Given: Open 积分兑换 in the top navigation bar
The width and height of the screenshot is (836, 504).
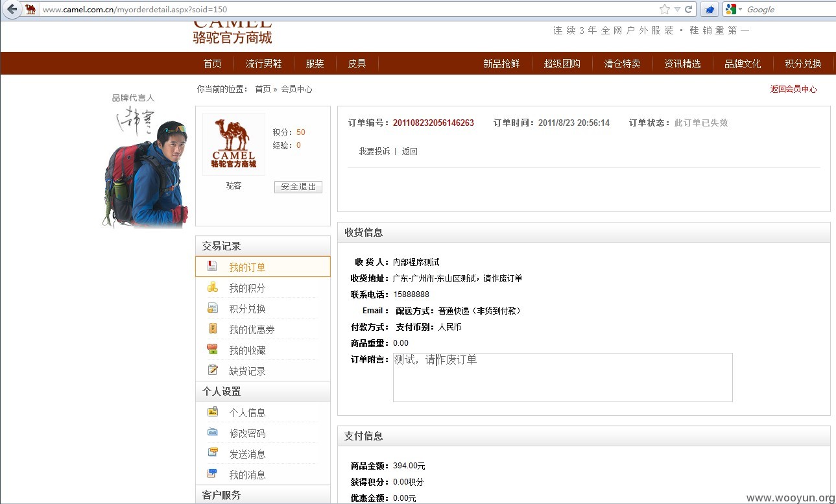Looking at the screenshot, I should tap(803, 64).
